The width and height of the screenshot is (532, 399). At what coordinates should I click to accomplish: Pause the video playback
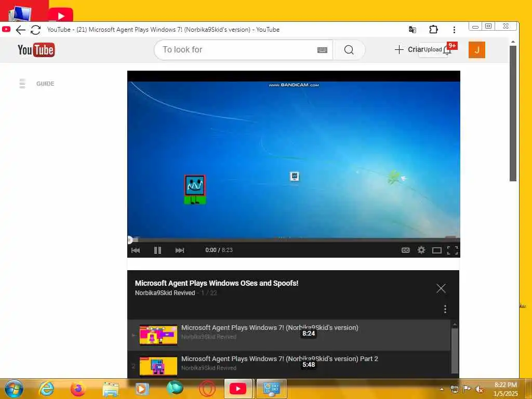(x=157, y=250)
